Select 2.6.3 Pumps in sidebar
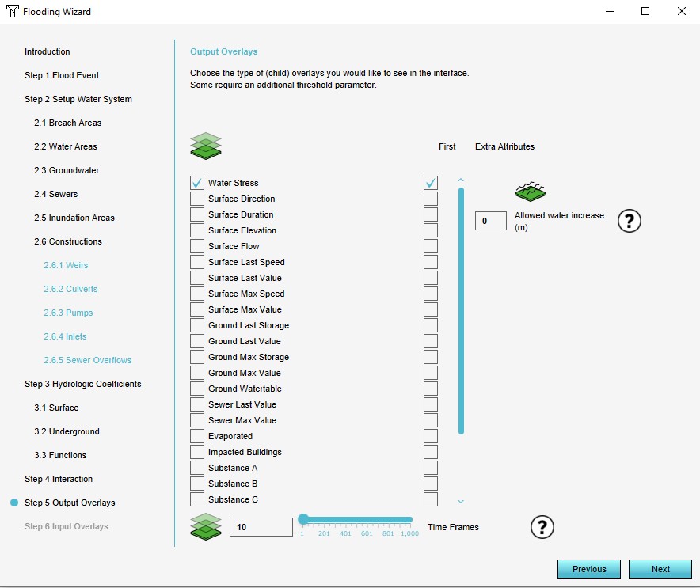The height and width of the screenshot is (588, 700). (68, 313)
